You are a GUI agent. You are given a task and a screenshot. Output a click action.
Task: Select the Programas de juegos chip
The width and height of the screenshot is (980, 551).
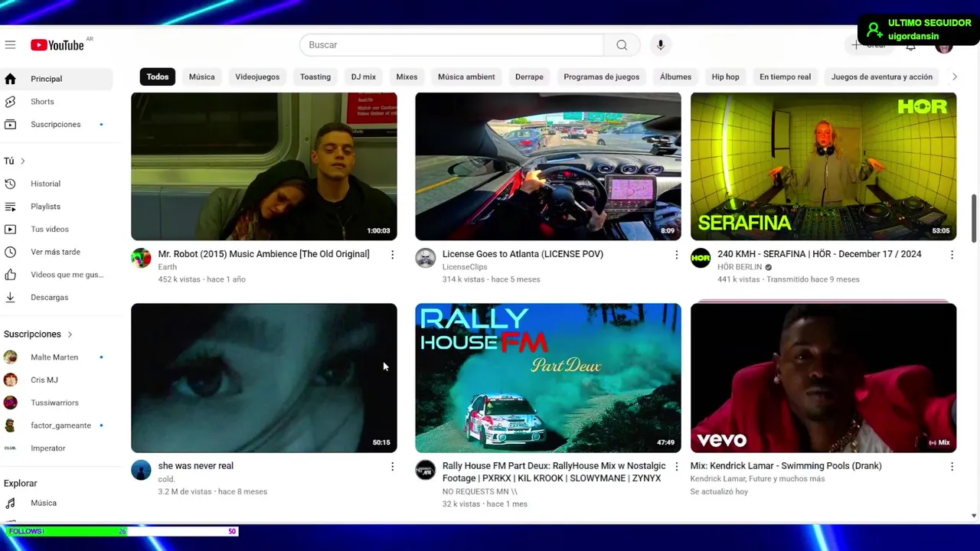pyautogui.click(x=602, y=77)
